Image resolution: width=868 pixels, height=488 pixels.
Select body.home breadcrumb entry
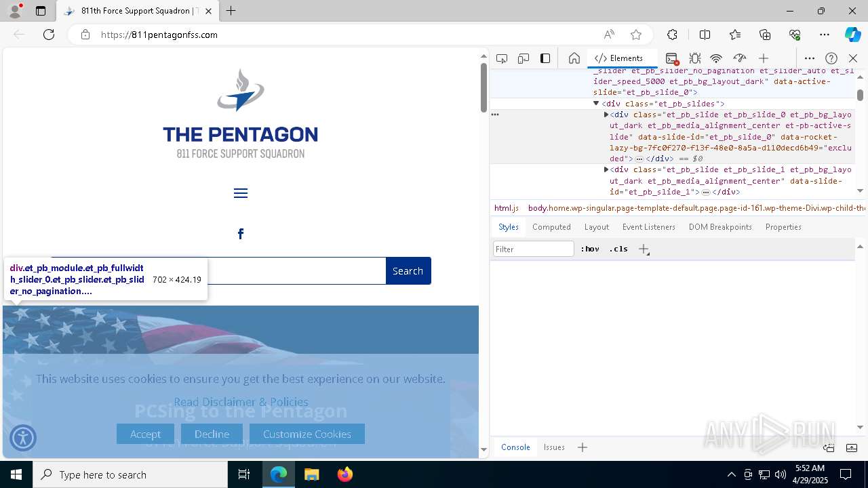(x=696, y=208)
